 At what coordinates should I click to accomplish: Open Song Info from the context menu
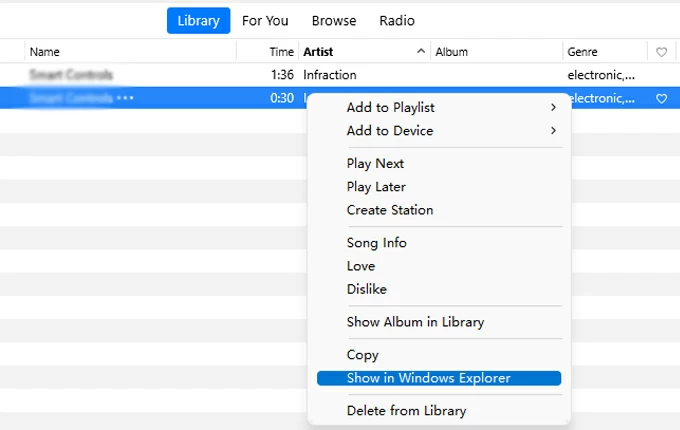[x=376, y=243]
